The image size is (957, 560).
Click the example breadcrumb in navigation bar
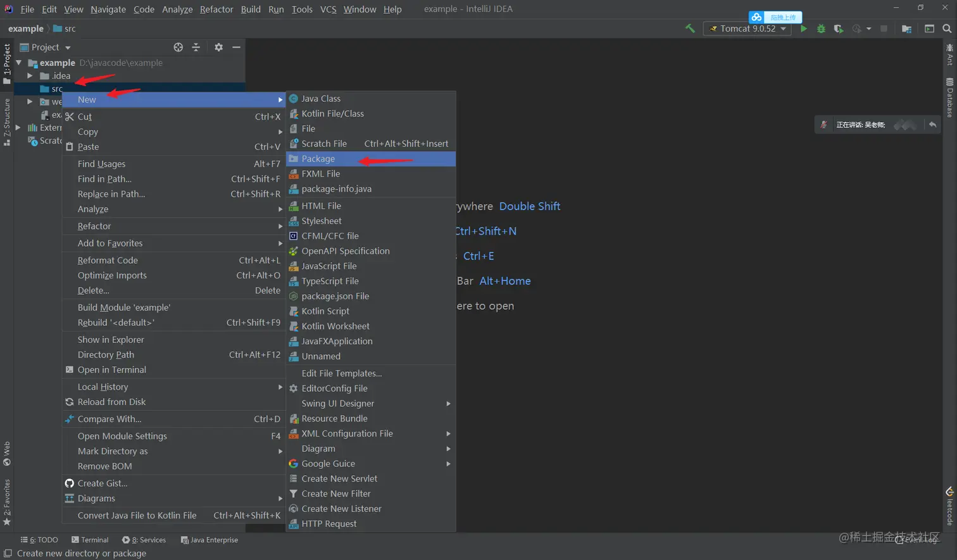coord(26,28)
